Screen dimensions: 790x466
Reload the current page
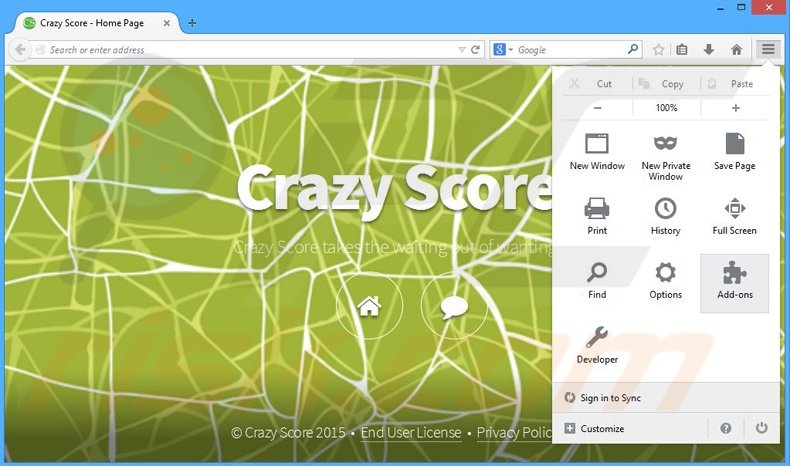click(x=475, y=49)
